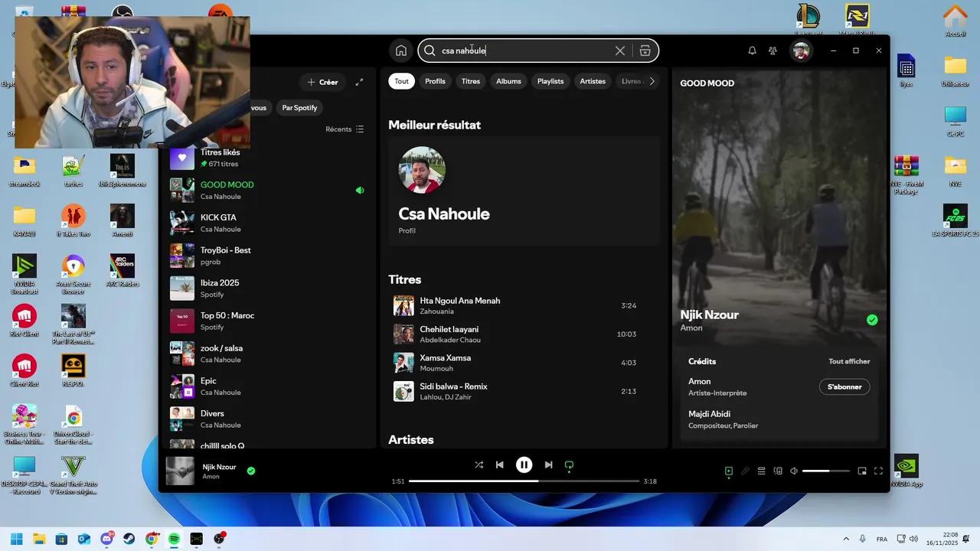Skip to the next track
This screenshot has height=551, width=980.
(x=548, y=465)
